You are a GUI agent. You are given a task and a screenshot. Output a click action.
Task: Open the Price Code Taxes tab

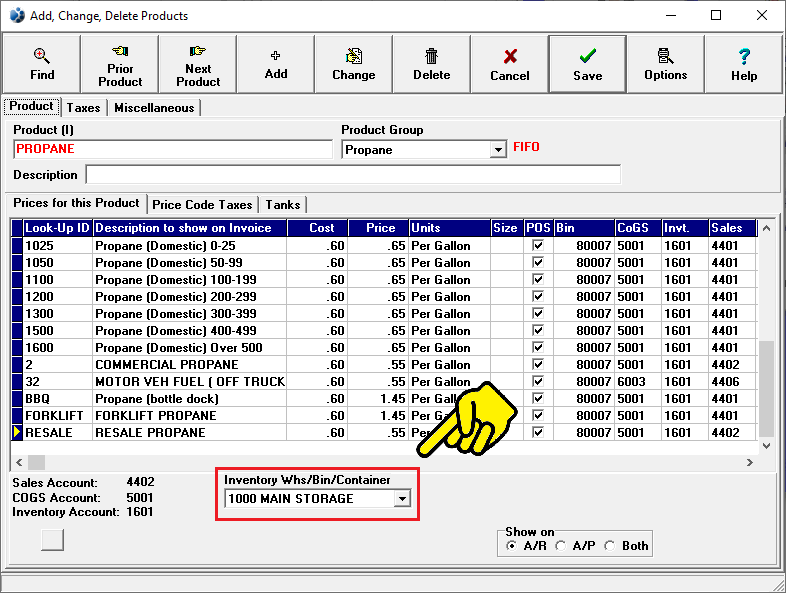tap(201, 204)
